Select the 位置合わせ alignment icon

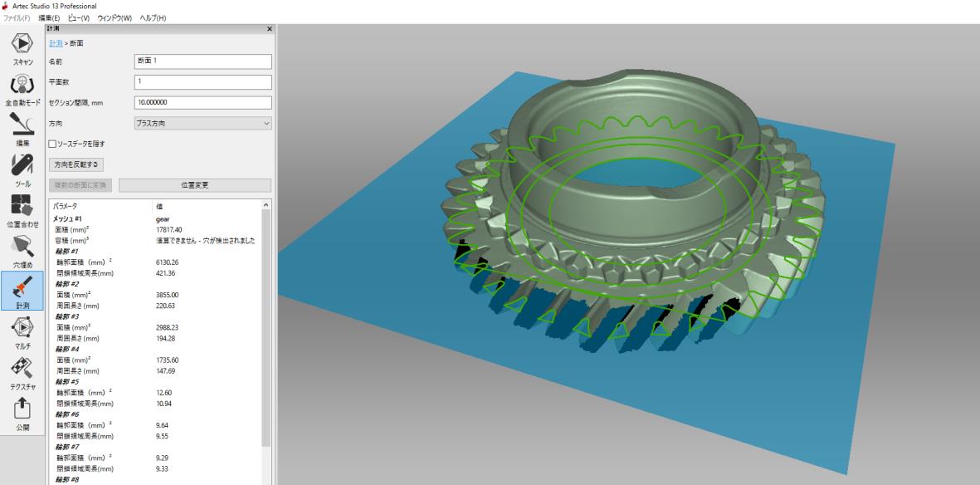pyautogui.click(x=22, y=210)
